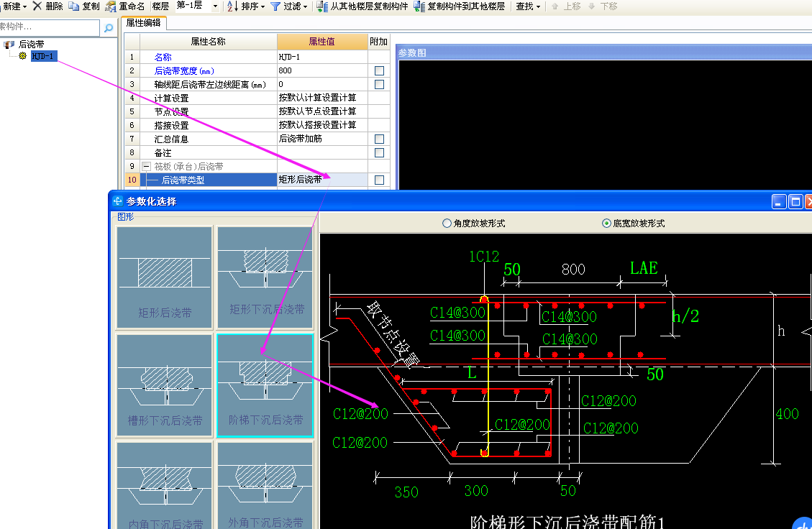
Task: Toggle the checkbox for 后浇带类型 row
Action: pyautogui.click(x=379, y=180)
